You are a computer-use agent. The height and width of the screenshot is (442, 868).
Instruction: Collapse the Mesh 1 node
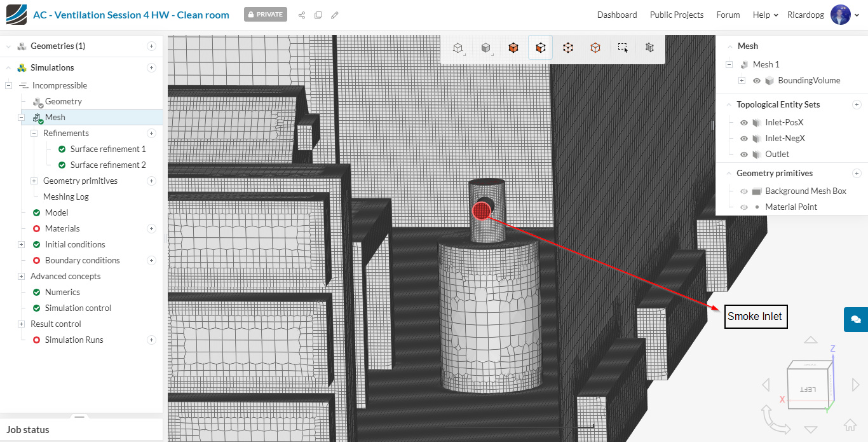(x=729, y=64)
